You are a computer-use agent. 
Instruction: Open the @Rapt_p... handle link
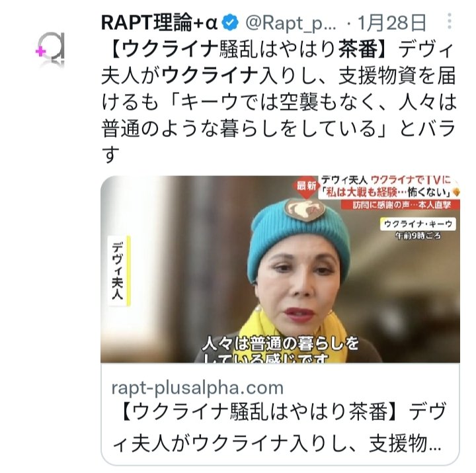pyautogui.click(x=290, y=22)
